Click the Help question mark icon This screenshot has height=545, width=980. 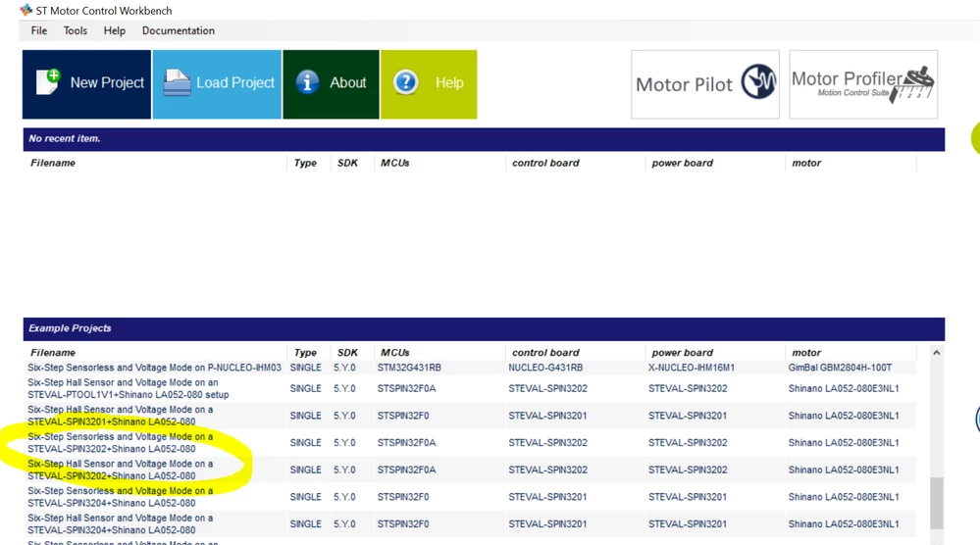tap(405, 81)
